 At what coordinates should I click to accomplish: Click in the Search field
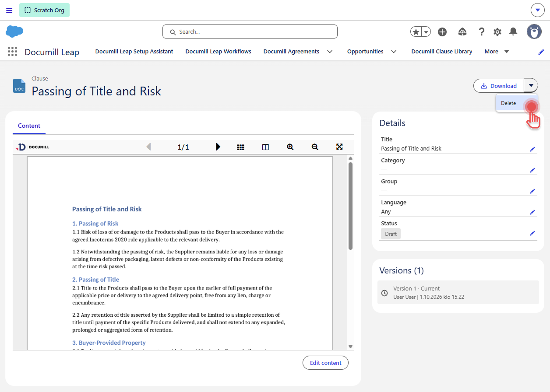(250, 31)
